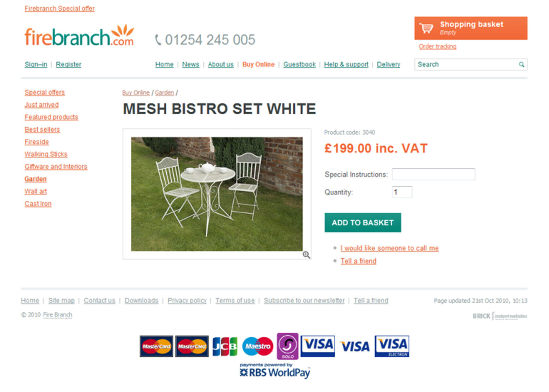
Task: Click the Maestro card logo
Action: click(x=258, y=346)
